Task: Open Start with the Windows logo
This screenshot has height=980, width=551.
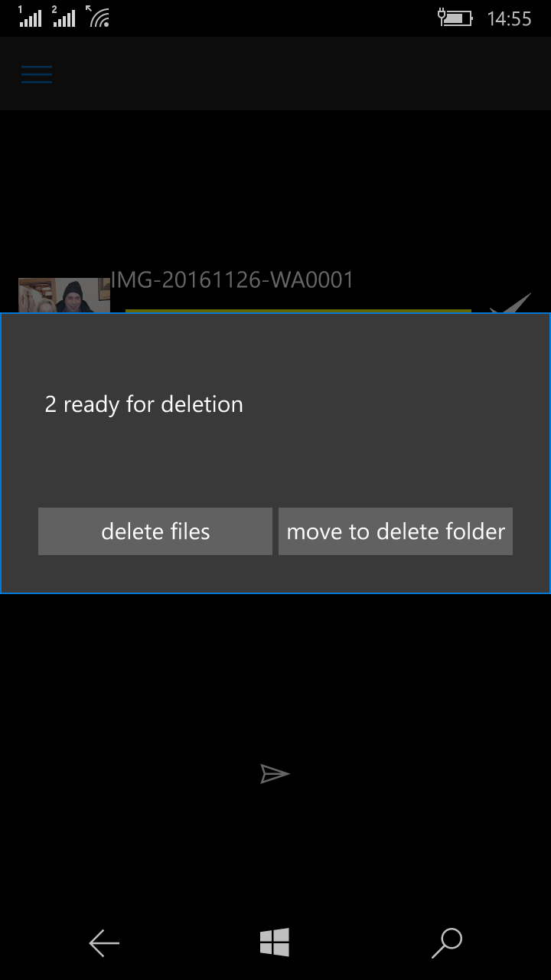Action: tap(275, 942)
